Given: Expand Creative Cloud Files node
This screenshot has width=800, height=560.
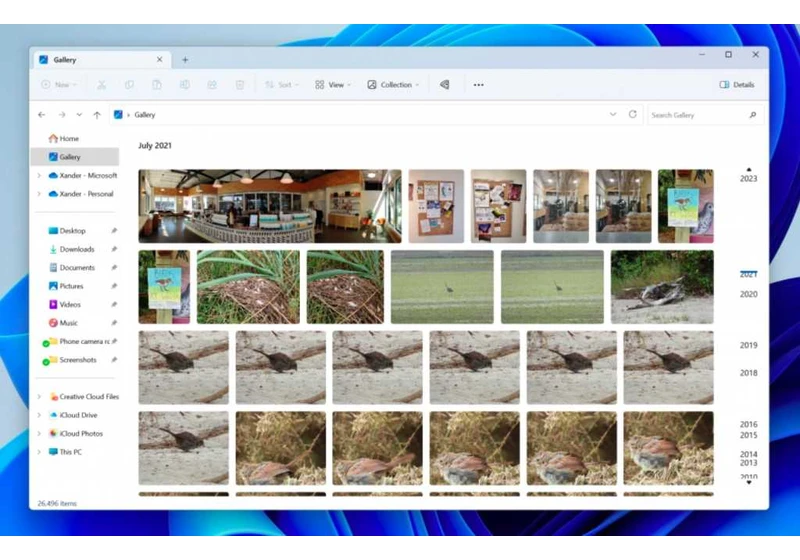Looking at the screenshot, I should tap(39, 396).
